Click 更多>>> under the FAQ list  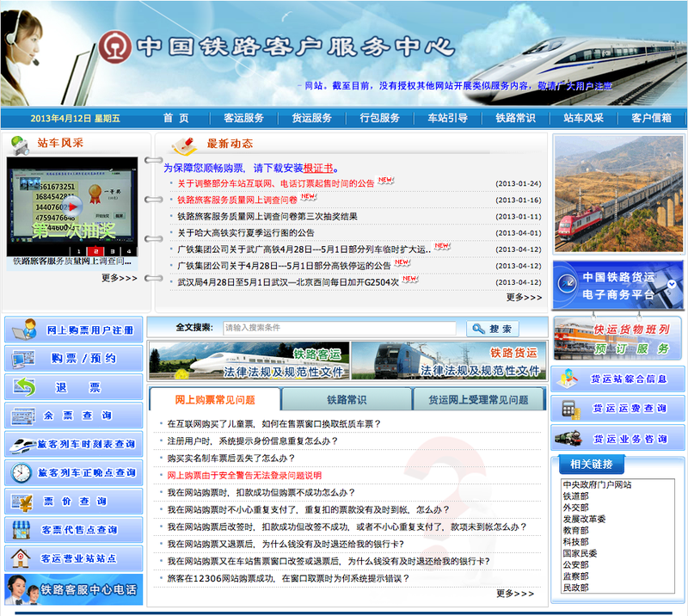click(x=515, y=594)
